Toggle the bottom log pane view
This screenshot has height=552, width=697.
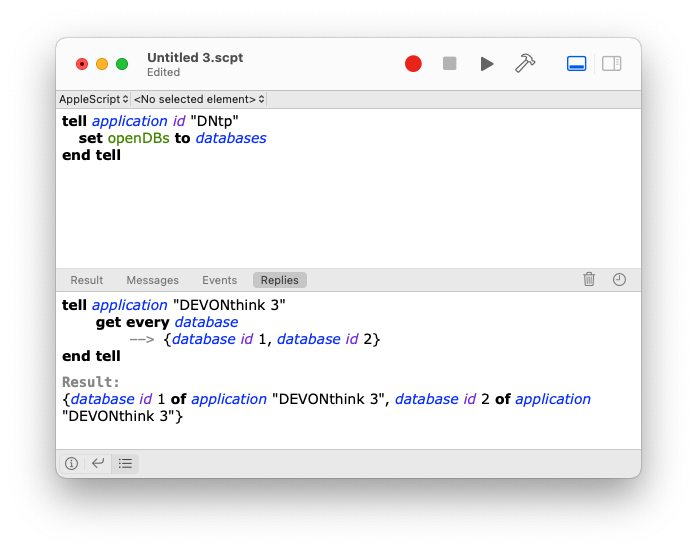click(x=576, y=64)
